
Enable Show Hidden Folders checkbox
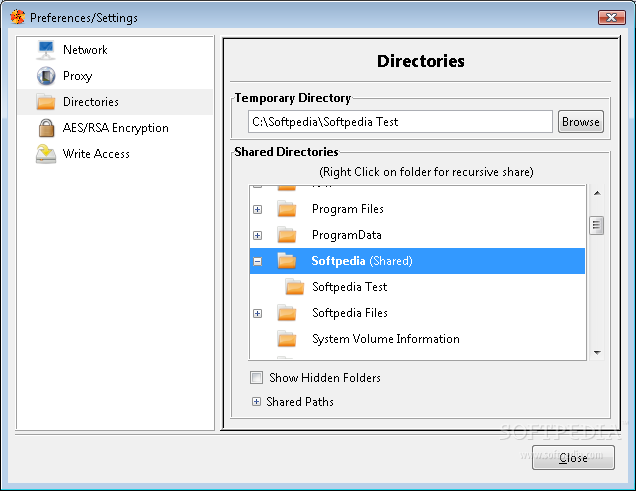[x=256, y=377]
